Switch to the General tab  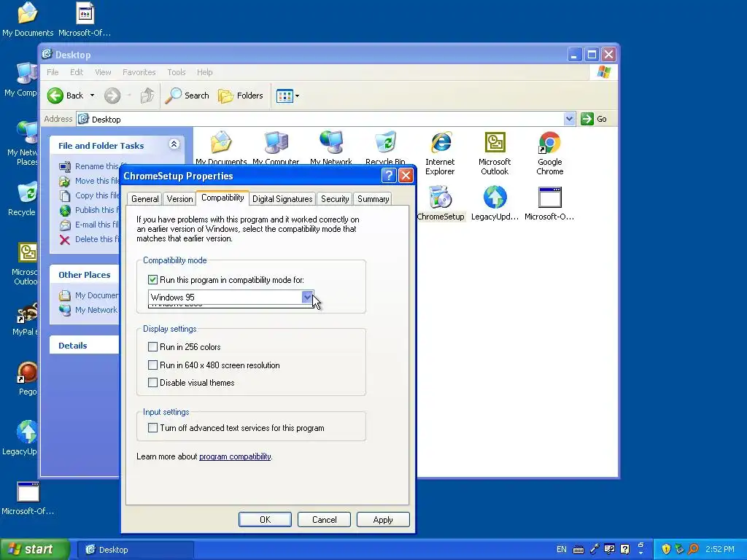(x=145, y=199)
